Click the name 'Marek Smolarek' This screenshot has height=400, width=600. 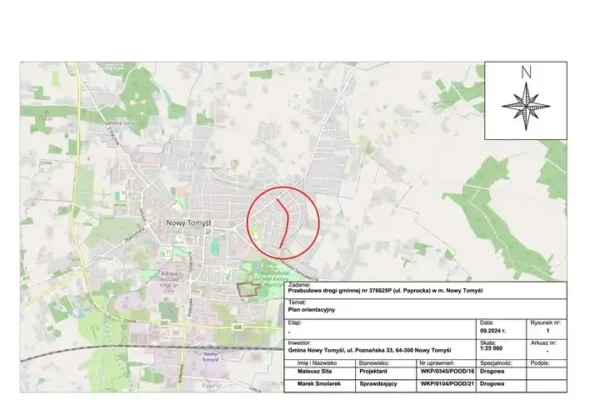click(319, 384)
